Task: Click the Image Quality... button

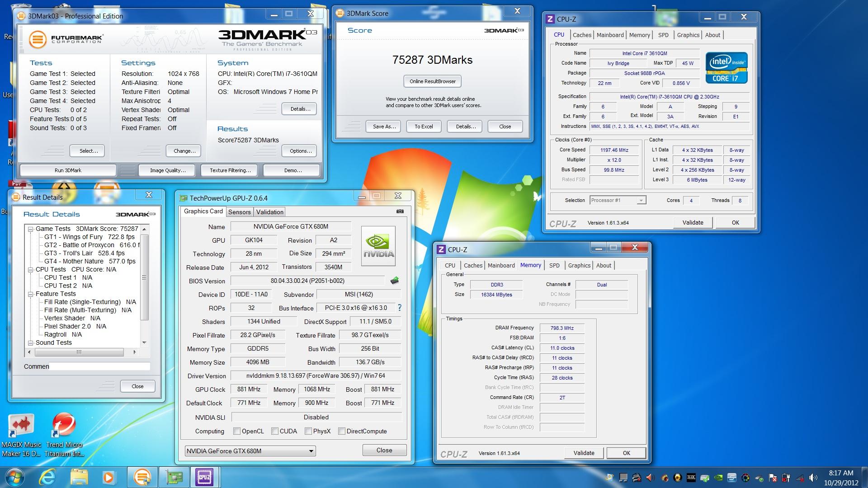Action: point(168,170)
